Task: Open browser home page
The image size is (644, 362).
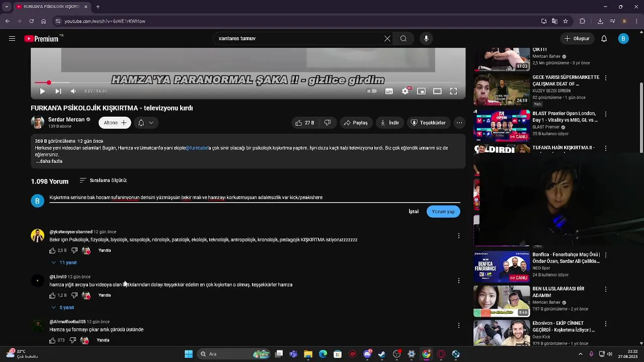Action: pyautogui.click(x=43, y=21)
